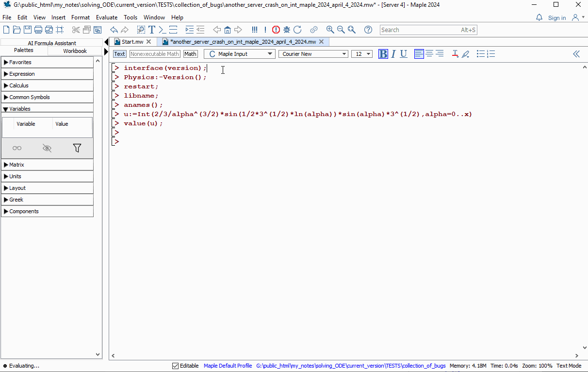Undo the last action
This screenshot has height=372, width=588.
coord(114,30)
